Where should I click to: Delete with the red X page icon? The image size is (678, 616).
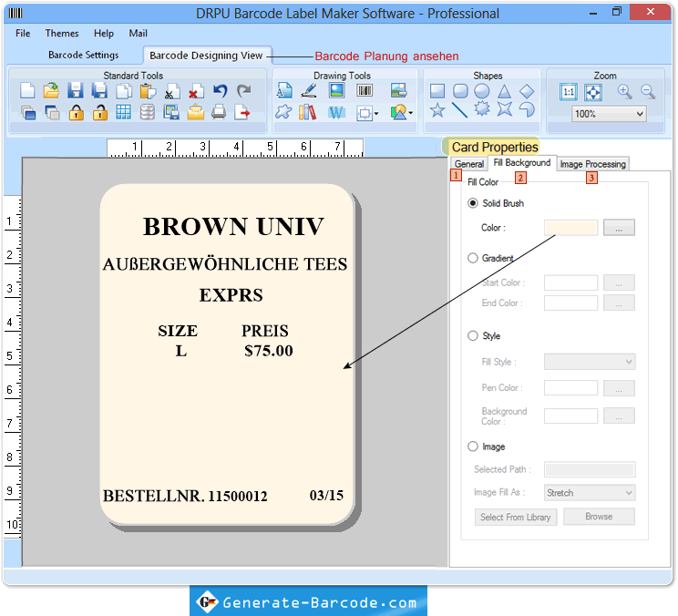pos(196,91)
